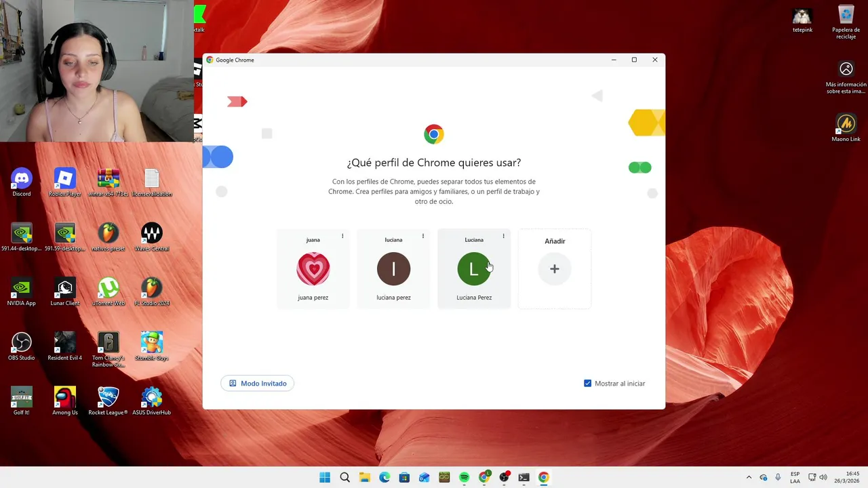Image resolution: width=868 pixels, height=488 pixels.
Task: Open more options for the brown luciana profile
Action: pos(423,236)
